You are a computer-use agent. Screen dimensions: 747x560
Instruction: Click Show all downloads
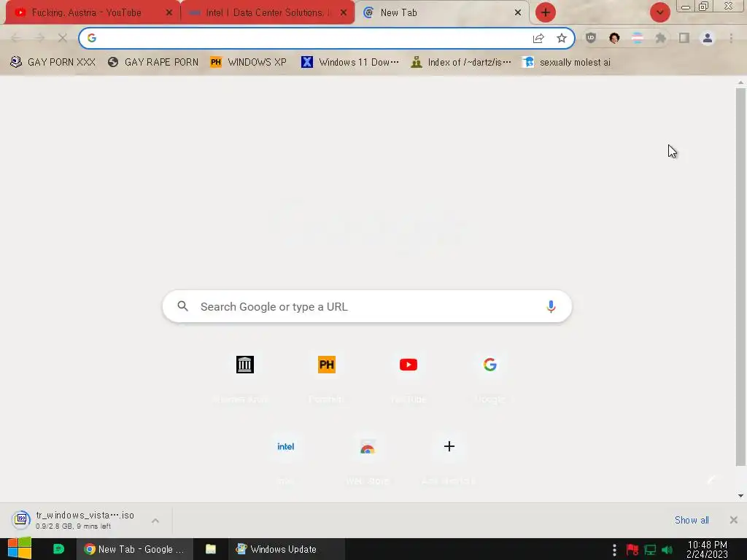(692, 520)
